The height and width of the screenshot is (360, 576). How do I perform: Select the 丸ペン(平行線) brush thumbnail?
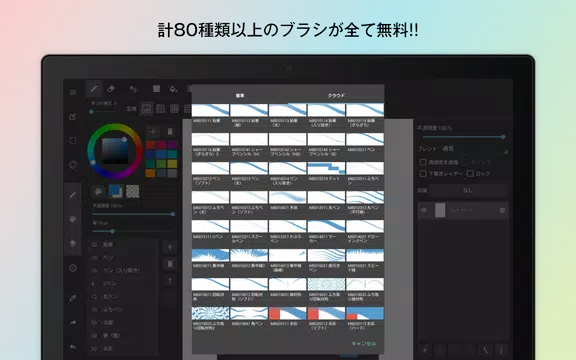click(x=365, y=197)
